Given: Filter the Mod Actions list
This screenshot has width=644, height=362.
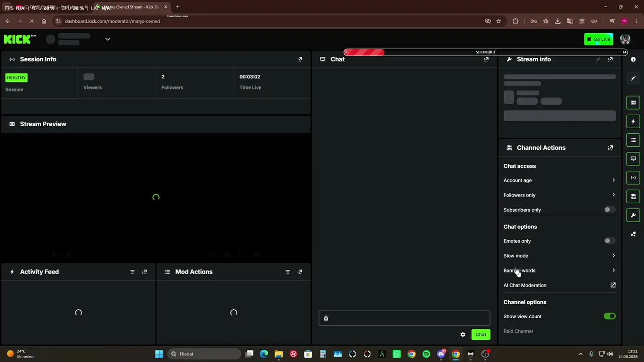Looking at the screenshot, I should (x=288, y=272).
